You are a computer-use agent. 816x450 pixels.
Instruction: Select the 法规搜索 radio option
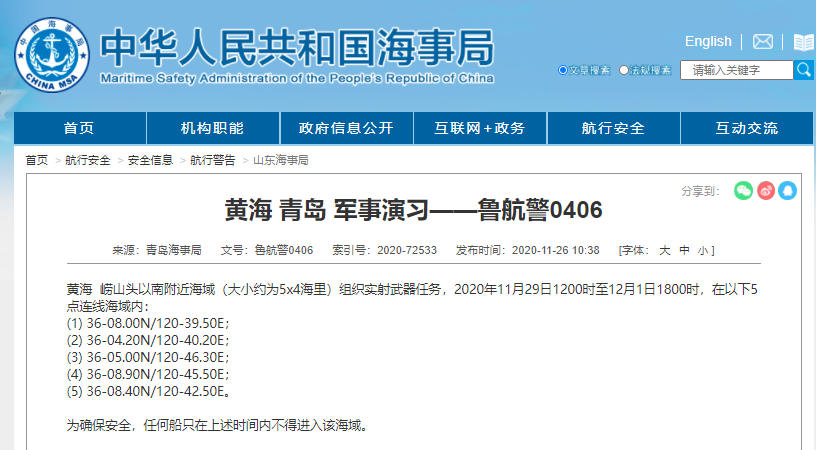pos(623,70)
